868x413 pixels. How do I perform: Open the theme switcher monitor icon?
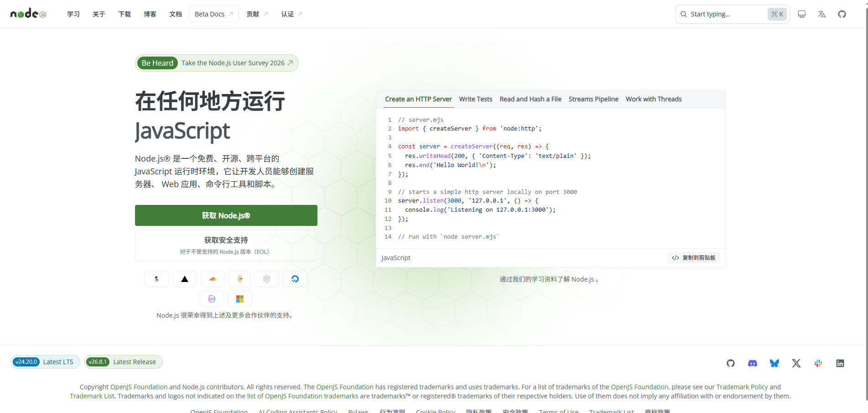(802, 14)
